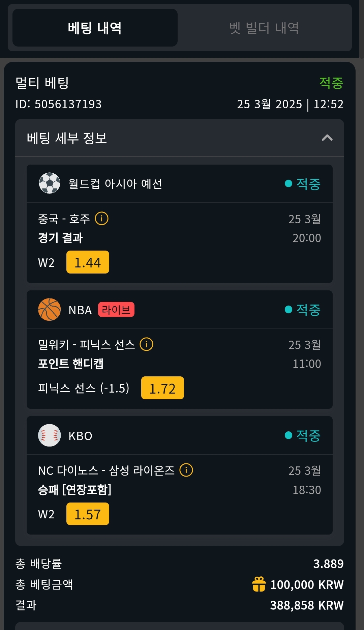Switch to the 벳 빌더 내역 tab
Viewport: 364px width, 630px height.
tap(264, 28)
